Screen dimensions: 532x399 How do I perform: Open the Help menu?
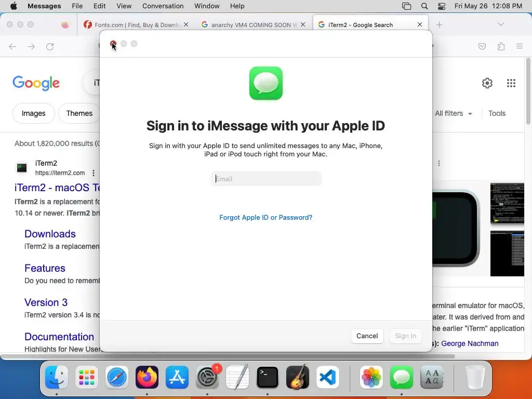coord(237,6)
